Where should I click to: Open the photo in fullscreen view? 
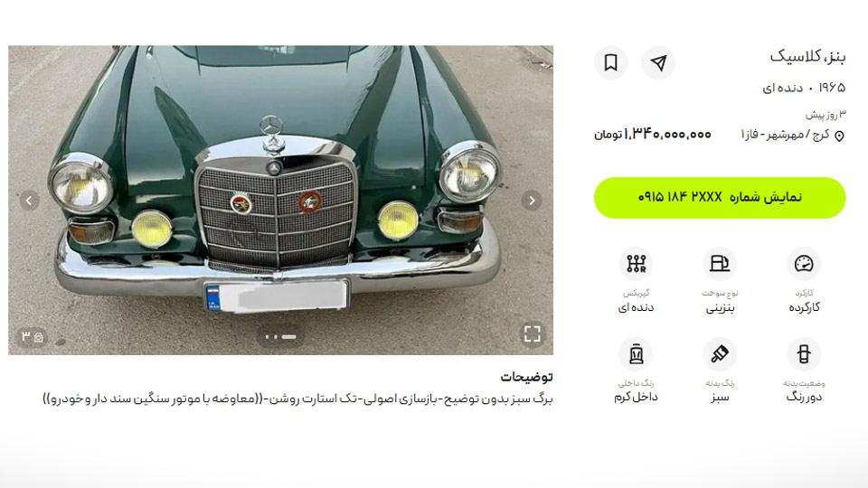pos(532,333)
